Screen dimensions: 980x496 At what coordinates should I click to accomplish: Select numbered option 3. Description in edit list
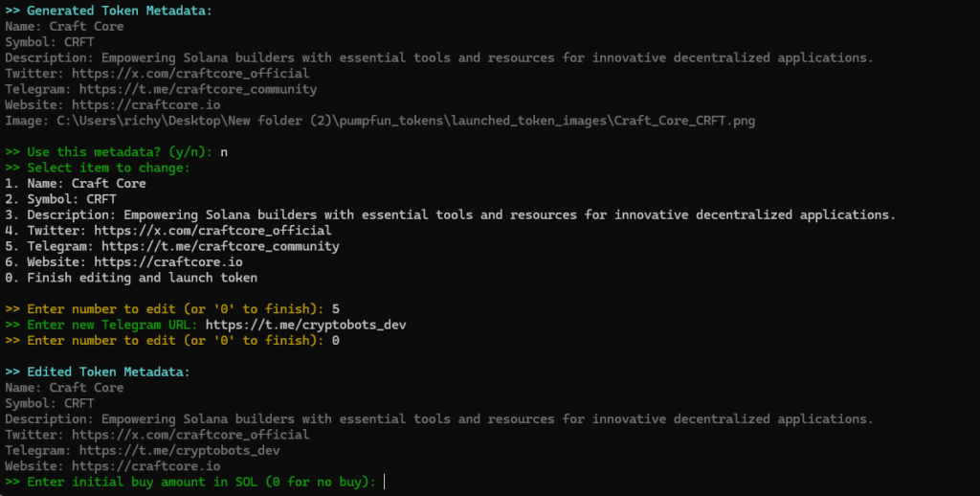[450, 214]
